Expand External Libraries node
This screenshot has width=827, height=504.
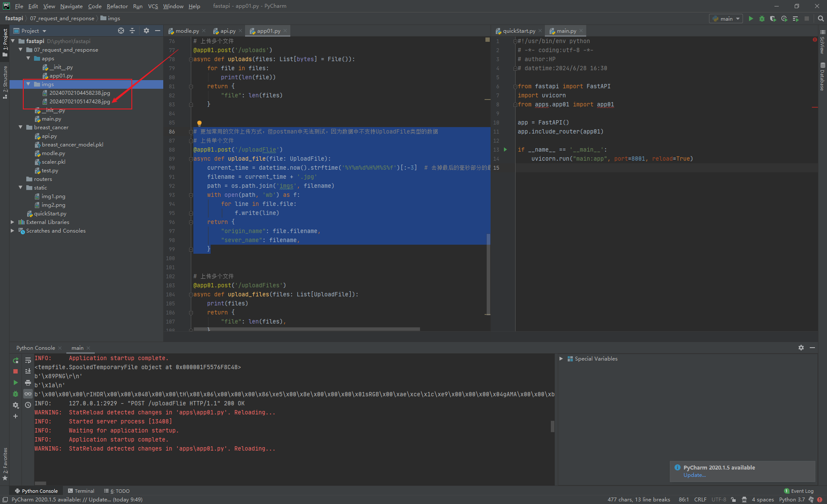tap(12, 222)
